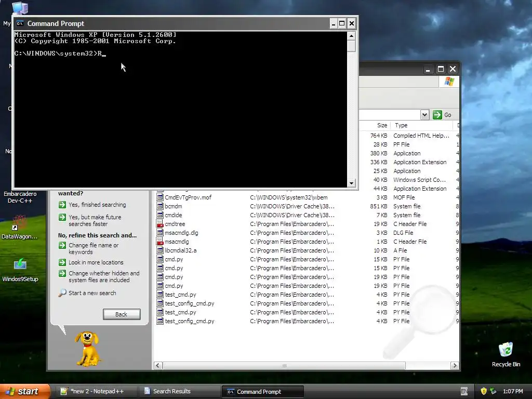Click the 'A File' type cell
The height and width of the screenshot is (399, 532).
[400, 250]
